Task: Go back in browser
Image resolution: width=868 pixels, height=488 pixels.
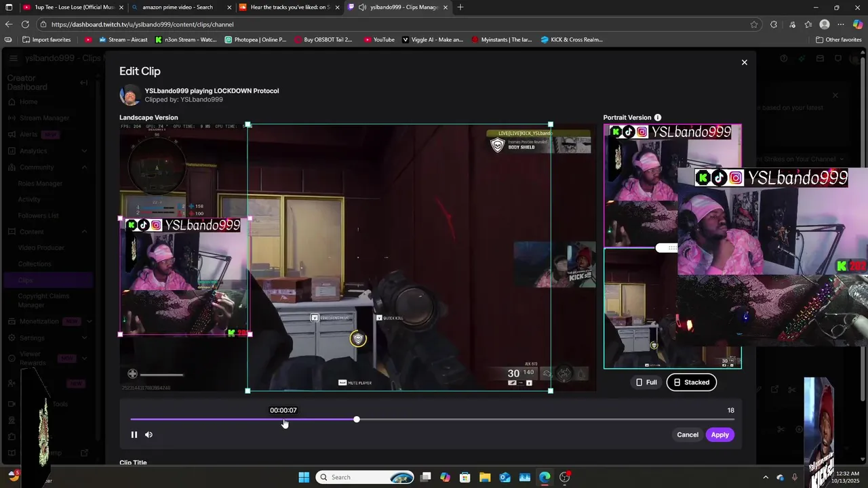Action: tap(9, 24)
